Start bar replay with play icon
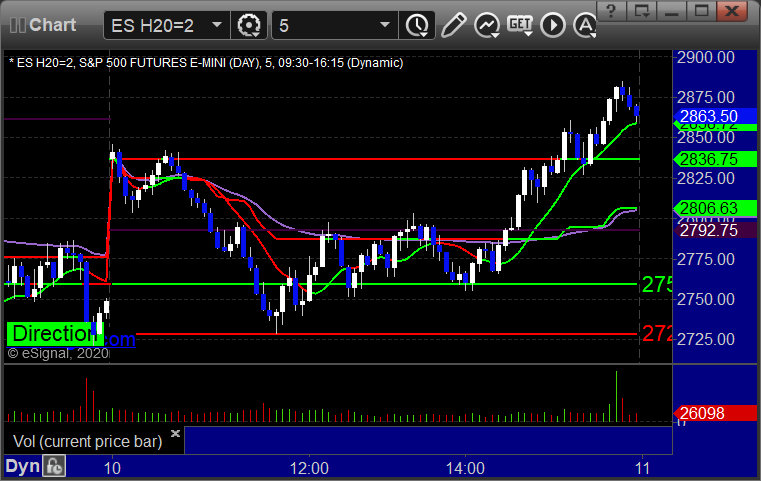Screen dimensions: 761x481 point(553,25)
